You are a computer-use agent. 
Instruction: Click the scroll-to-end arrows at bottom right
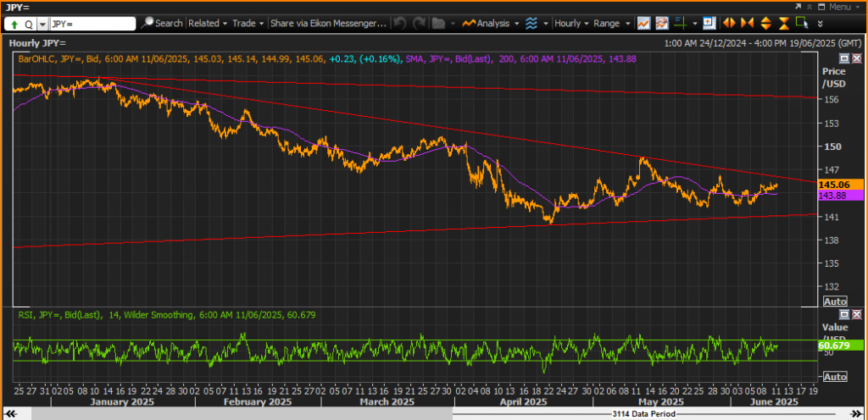856,414
